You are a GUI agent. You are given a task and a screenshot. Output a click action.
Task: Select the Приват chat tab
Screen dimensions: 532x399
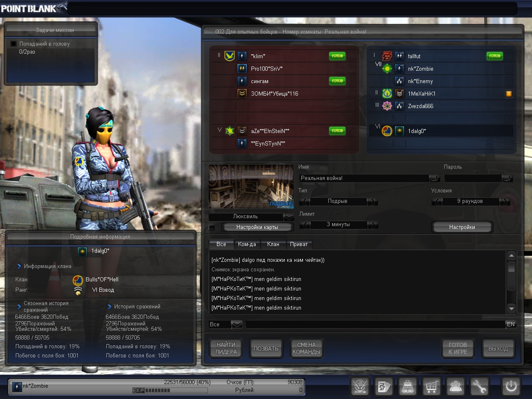click(299, 244)
